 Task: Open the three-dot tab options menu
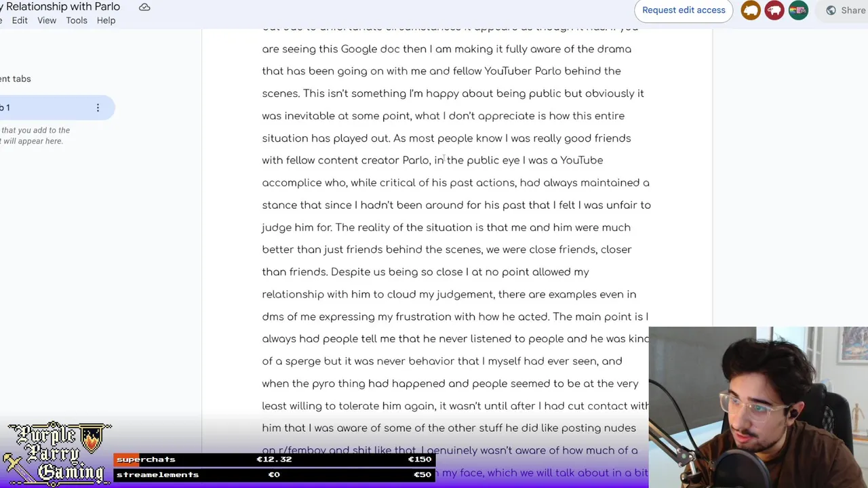98,108
